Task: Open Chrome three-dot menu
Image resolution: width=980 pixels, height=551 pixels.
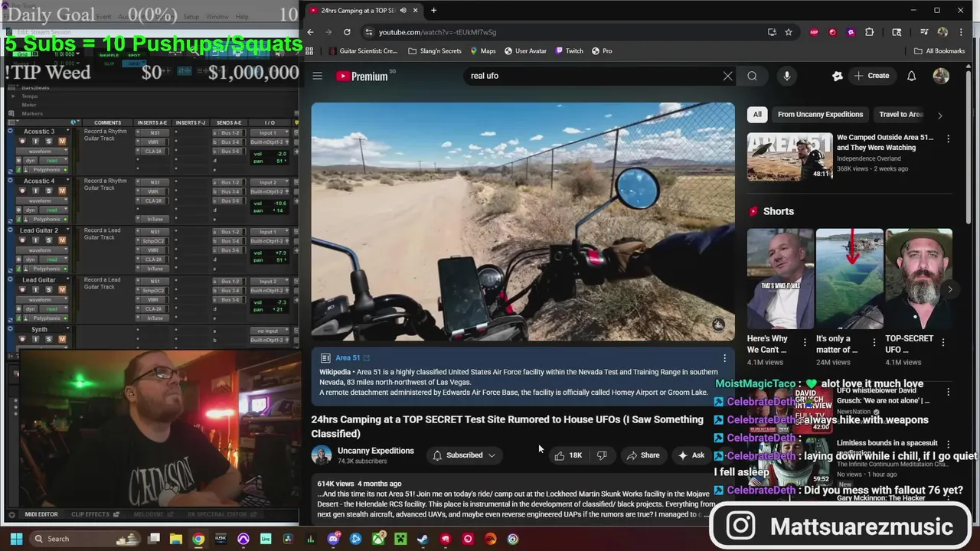Action: click(x=961, y=32)
